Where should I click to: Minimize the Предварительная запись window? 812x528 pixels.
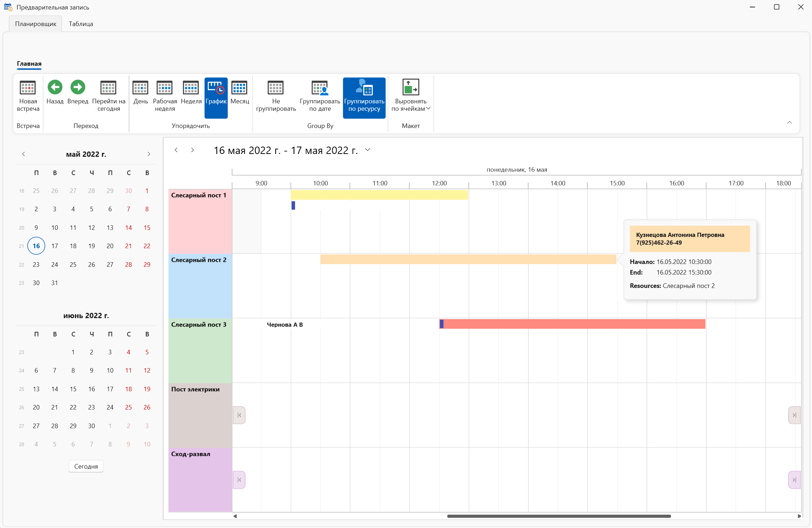(752, 7)
